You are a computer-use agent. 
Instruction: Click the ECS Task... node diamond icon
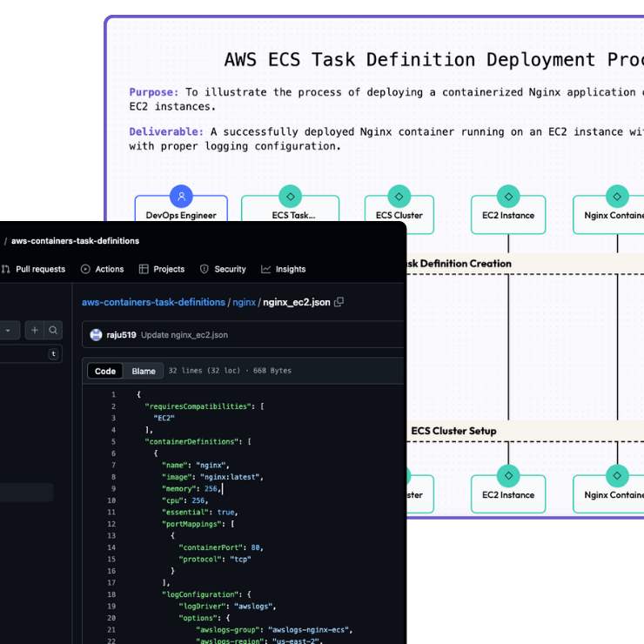(x=291, y=197)
